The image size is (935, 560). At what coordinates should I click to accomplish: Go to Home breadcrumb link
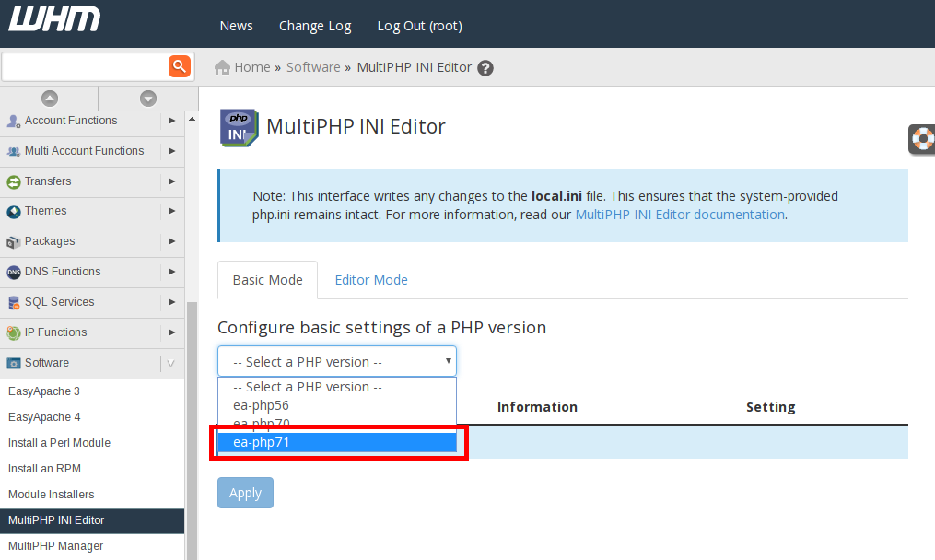click(252, 67)
